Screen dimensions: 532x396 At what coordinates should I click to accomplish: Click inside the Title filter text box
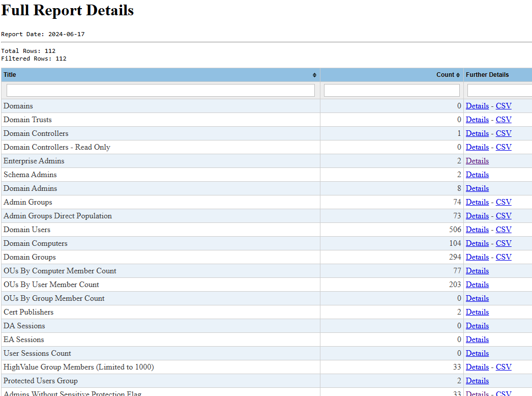160,90
